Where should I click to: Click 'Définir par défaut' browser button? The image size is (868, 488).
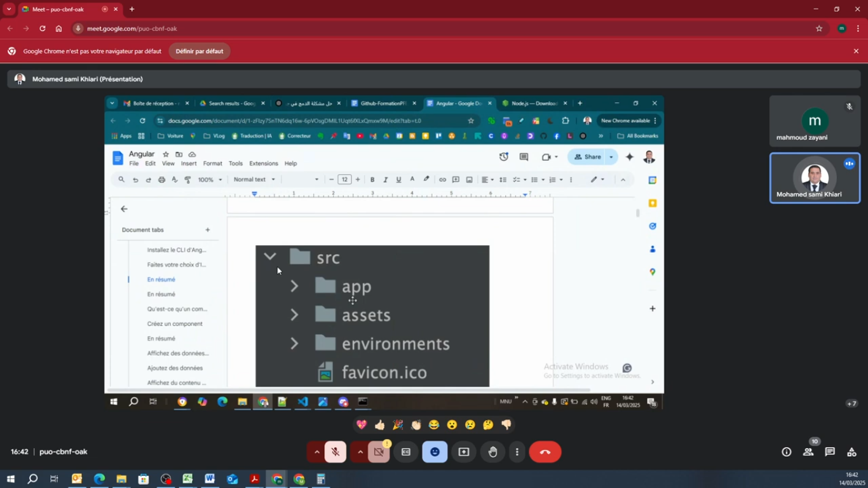(200, 51)
